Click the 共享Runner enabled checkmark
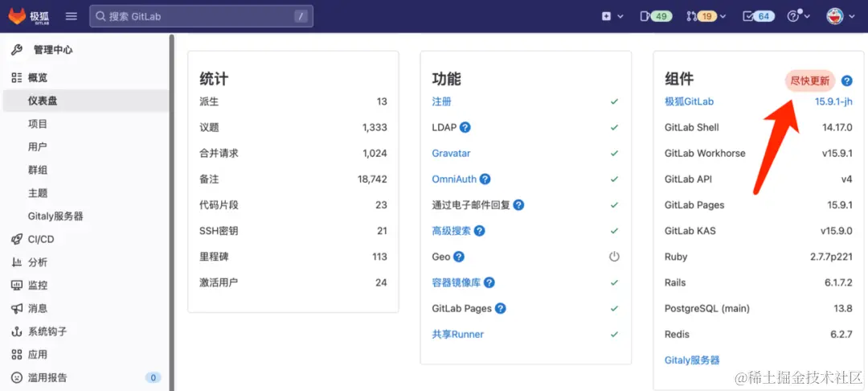 click(x=614, y=335)
